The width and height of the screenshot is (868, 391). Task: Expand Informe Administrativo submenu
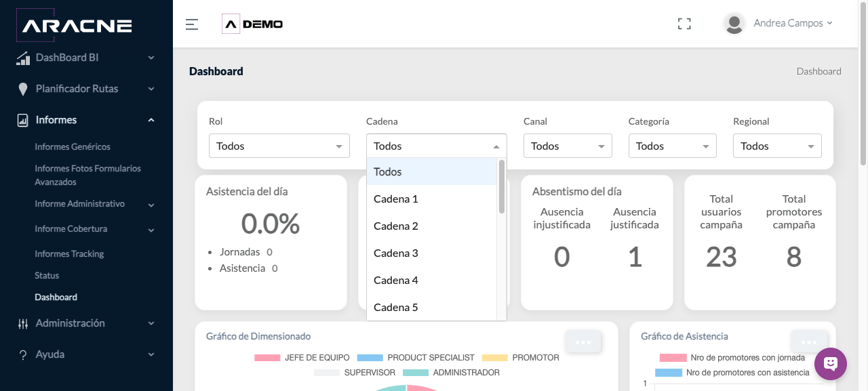pyautogui.click(x=151, y=205)
